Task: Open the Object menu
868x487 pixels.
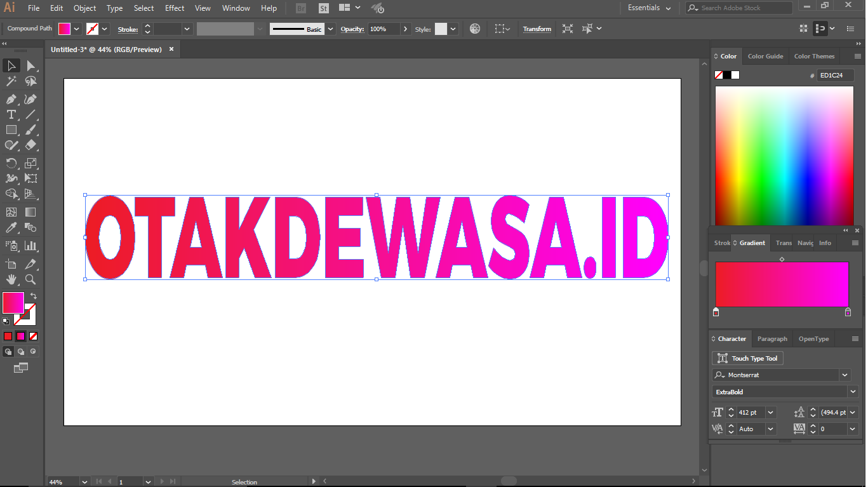Action: [x=84, y=8]
